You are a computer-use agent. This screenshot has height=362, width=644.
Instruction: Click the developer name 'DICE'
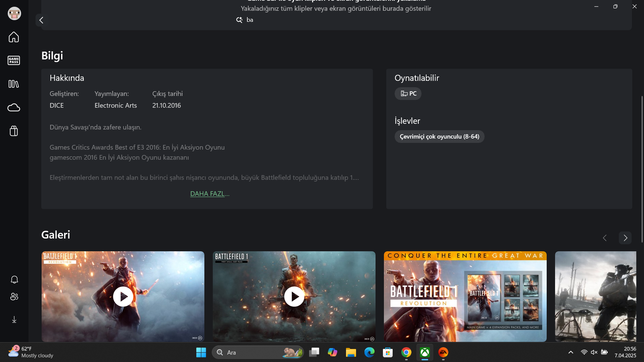(x=57, y=105)
